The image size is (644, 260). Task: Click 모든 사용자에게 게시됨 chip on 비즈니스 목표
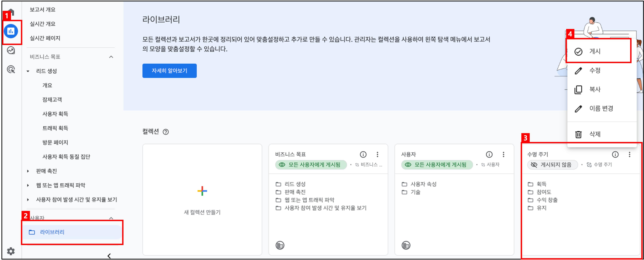(311, 165)
